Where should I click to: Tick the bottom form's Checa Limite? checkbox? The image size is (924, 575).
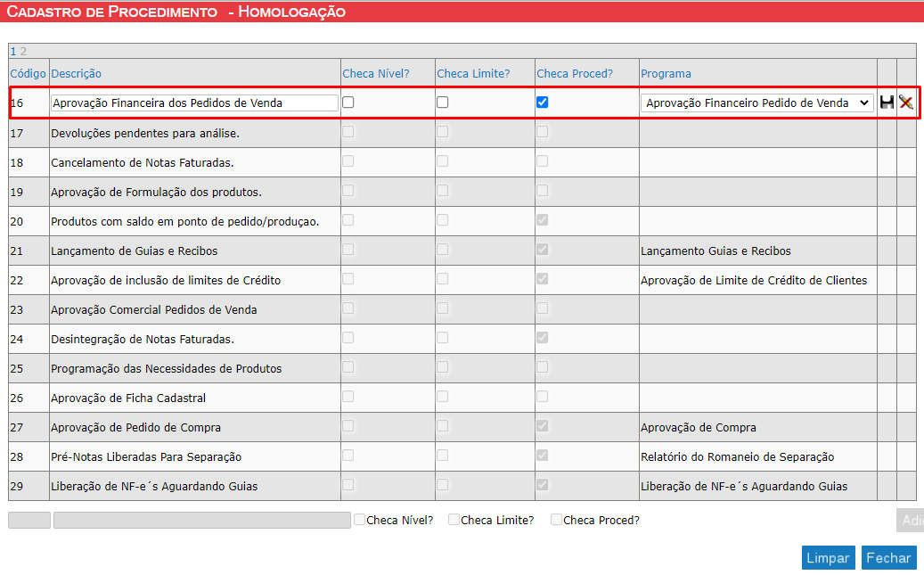pyautogui.click(x=454, y=520)
